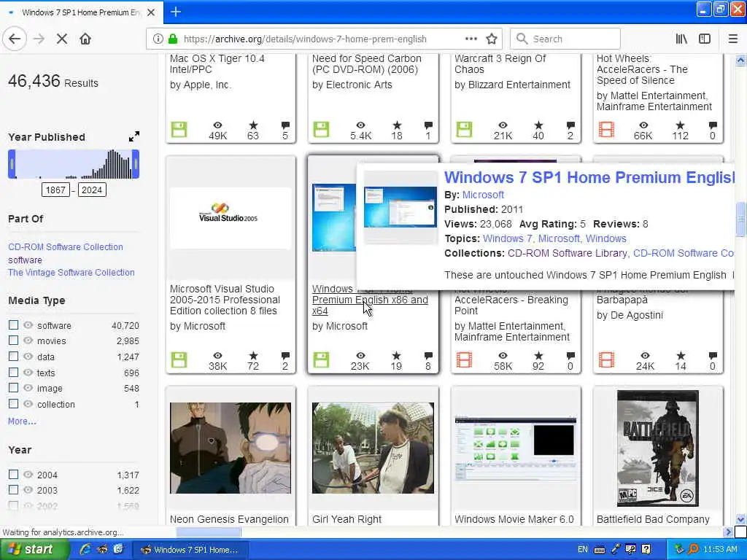Screen dimensions: 747x560
Task: Toggle eye icon next to movies
Action: [x=28, y=341]
